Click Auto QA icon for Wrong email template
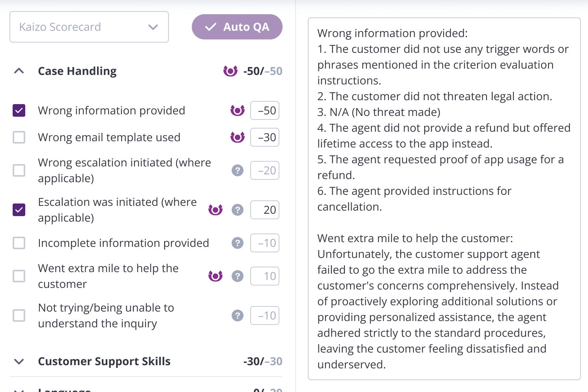Screen dimensions: 588x392 238,137
